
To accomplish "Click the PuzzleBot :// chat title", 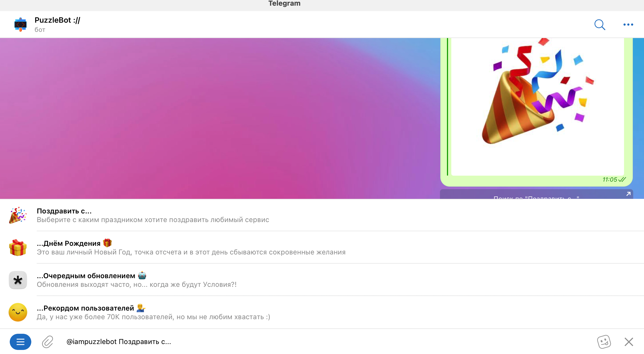I will 57,20.
